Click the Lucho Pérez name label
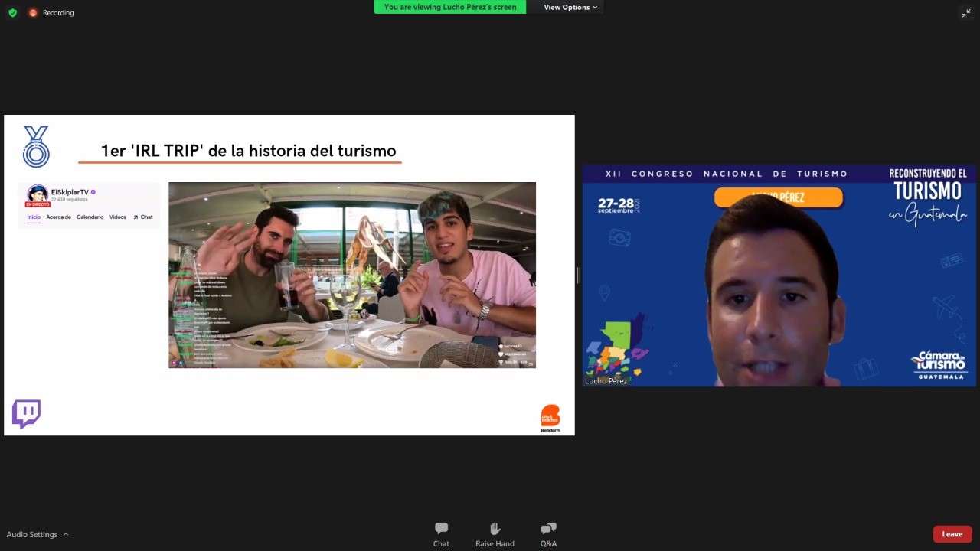 click(606, 380)
